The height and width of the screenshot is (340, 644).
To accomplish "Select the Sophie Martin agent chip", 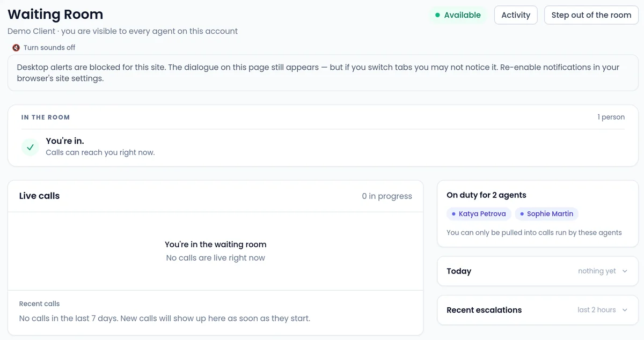I will [x=546, y=214].
